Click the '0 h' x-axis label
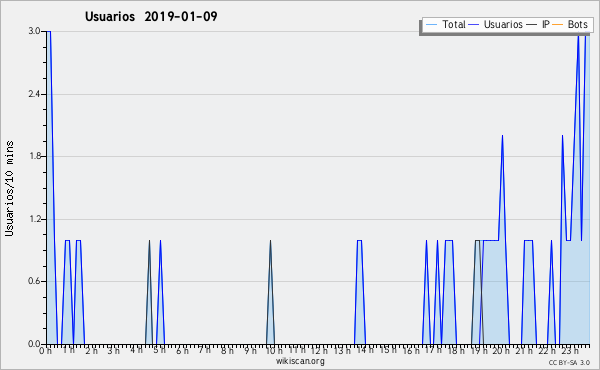 pos(46,351)
